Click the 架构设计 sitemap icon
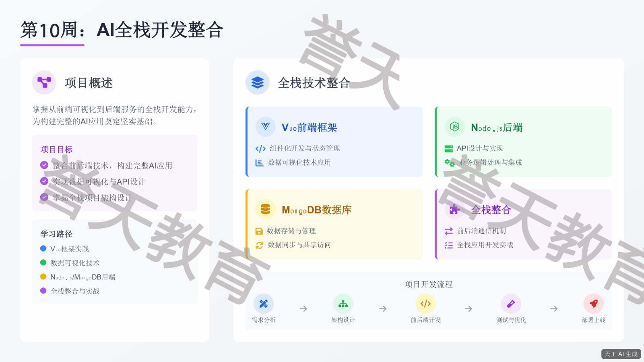The image size is (644, 362). (343, 304)
